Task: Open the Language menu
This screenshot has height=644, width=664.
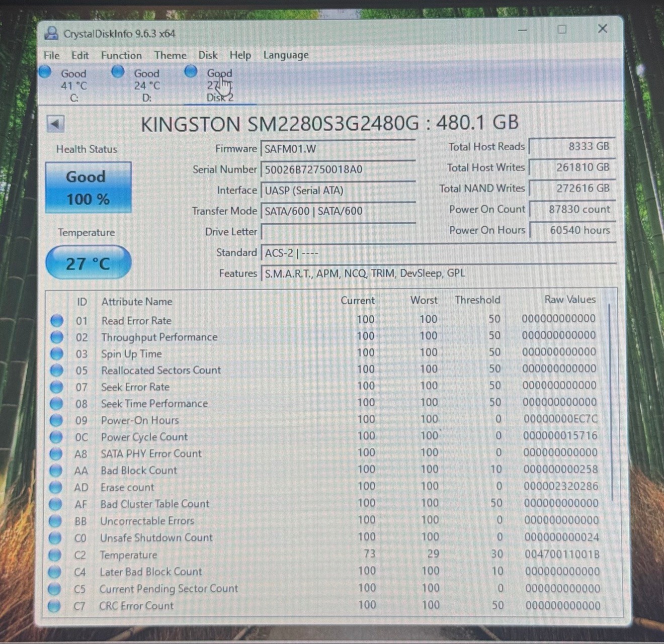Action: 286,55
